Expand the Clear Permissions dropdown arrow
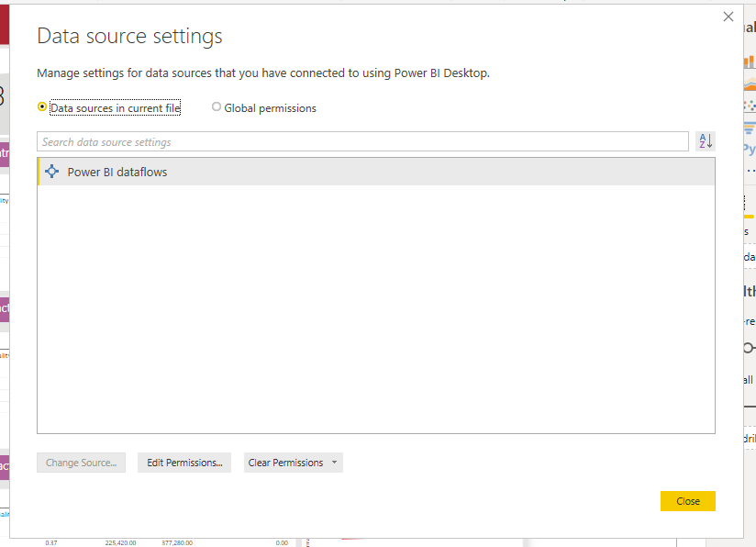This screenshot has width=756, height=547. pyautogui.click(x=335, y=462)
